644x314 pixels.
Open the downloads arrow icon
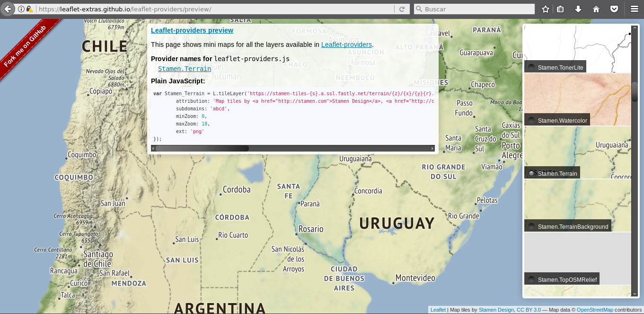(578, 9)
